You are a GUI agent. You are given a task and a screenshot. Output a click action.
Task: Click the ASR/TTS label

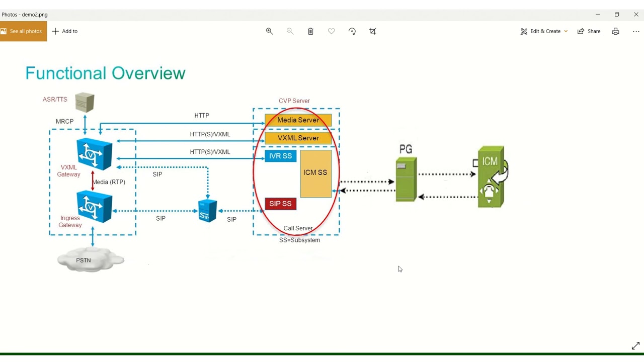55,100
